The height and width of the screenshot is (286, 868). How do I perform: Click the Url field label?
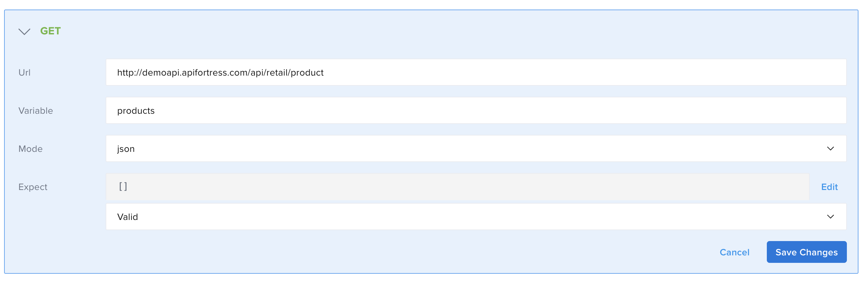pos(25,73)
